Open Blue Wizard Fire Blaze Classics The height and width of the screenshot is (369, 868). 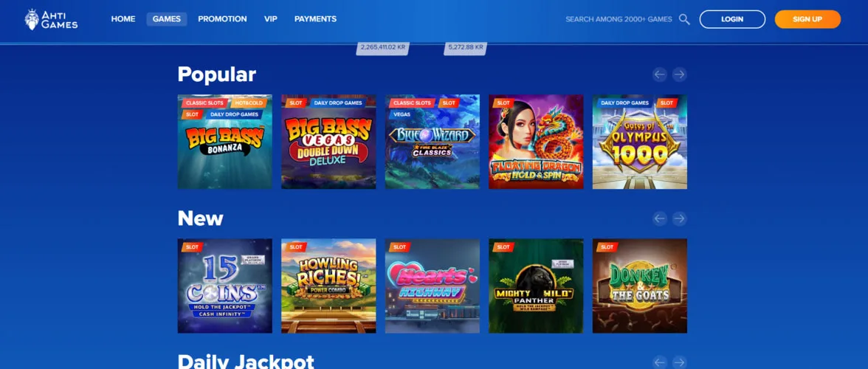pos(433,142)
